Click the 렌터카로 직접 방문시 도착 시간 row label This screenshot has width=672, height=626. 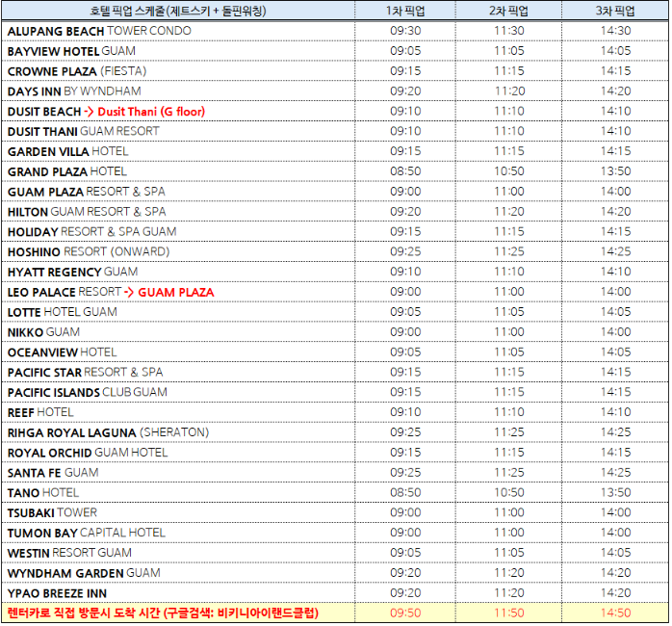[x=162, y=613]
